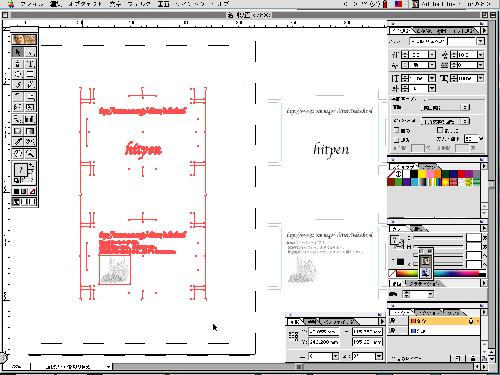Select the Graph tool
This screenshot has height=375, width=500.
coord(30,119)
